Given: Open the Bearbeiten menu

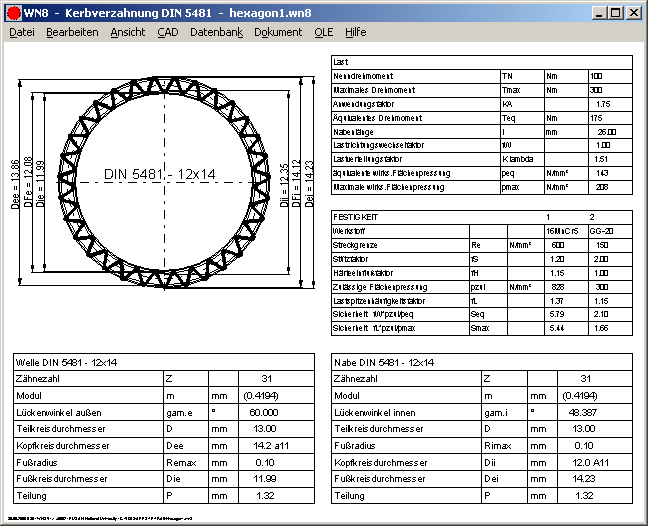Looking at the screenshot, I should pos(72,32).
